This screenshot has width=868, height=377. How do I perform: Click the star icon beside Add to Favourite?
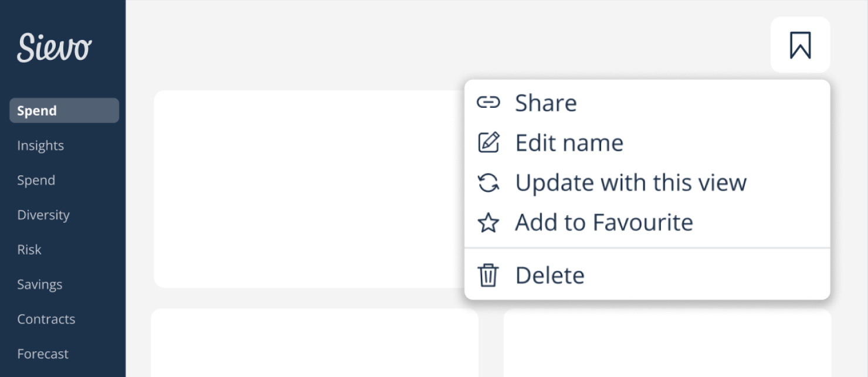pos(488,223)
